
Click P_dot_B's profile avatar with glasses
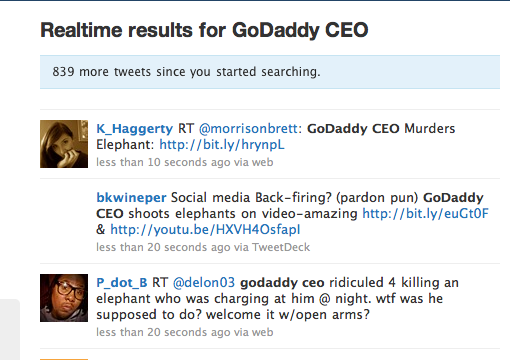[64, 298]
